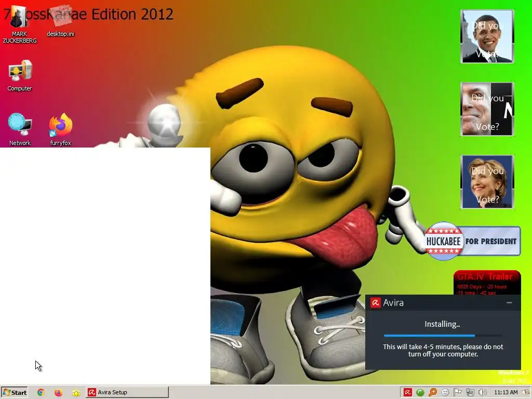Launch Chrome from the quick launch bar

[41, 393]
